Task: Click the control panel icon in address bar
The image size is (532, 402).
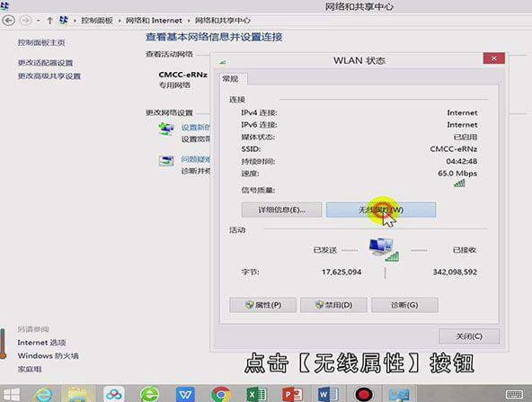Action: [64, 21]
